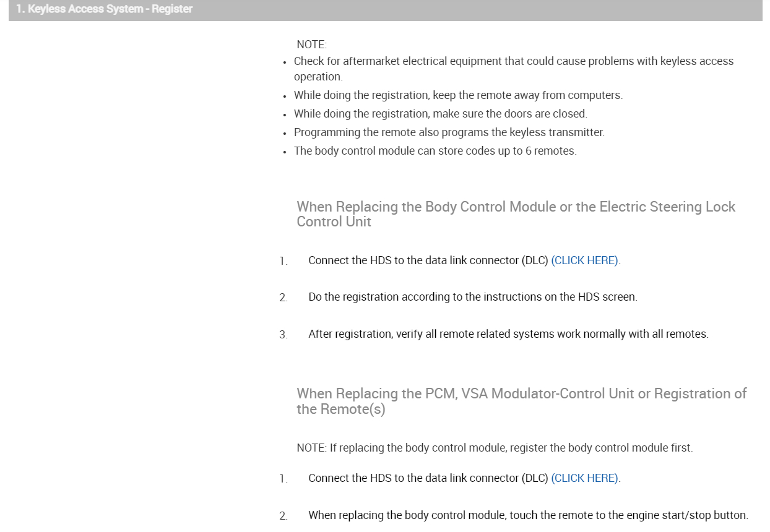Click step number 2 beside engine start/stop step
The width and height of the screenshot is (770, 532).
[283, 516]
